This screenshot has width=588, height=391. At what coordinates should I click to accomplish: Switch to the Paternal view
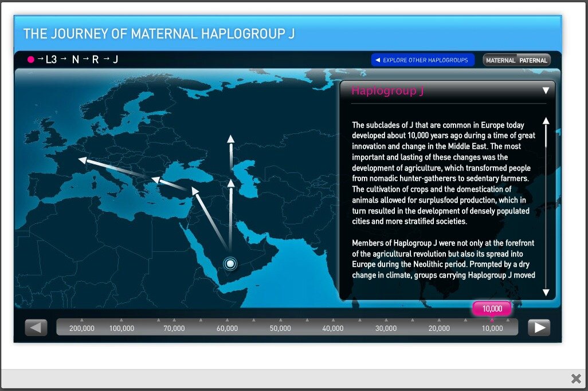[x=533, y=60]
